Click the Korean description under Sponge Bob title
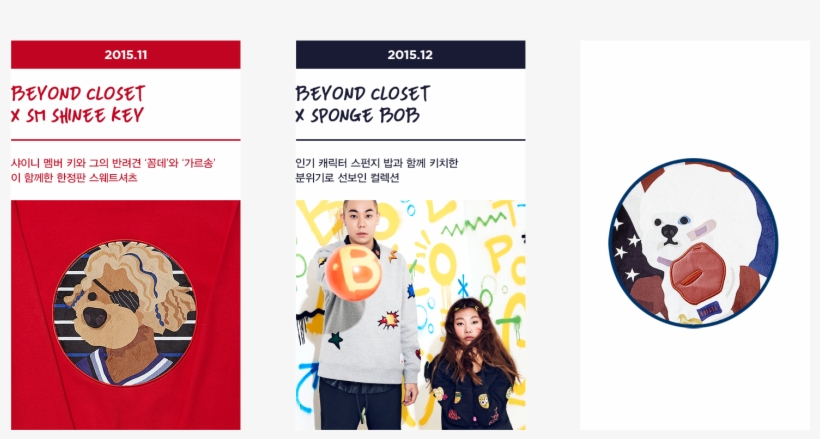The width and height of the screenshot is (820, 439). click(x=377, y=170)
